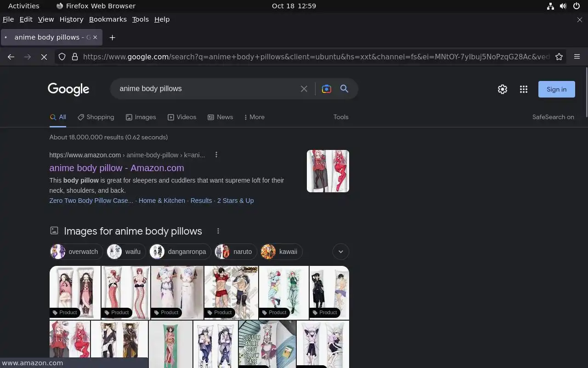Viewport: 588px width, 368px height.
Task: Open the File menu
Action: click(8, 19)
